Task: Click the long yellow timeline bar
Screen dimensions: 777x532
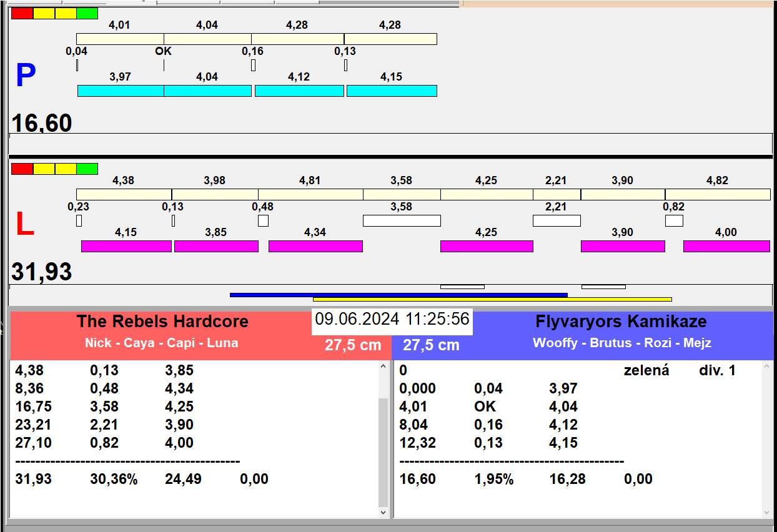Action: pyautogui.click(x=492, y=299)
